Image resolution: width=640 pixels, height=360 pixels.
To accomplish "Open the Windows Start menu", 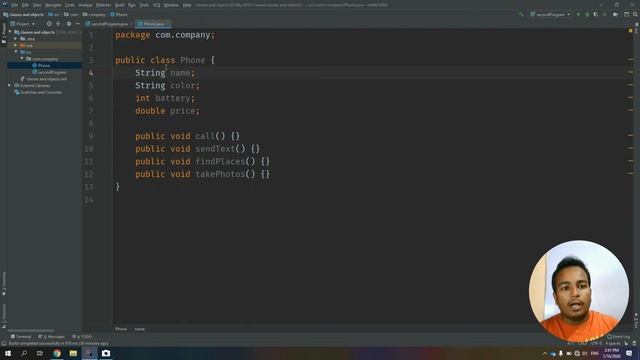I will coord(8,353).
